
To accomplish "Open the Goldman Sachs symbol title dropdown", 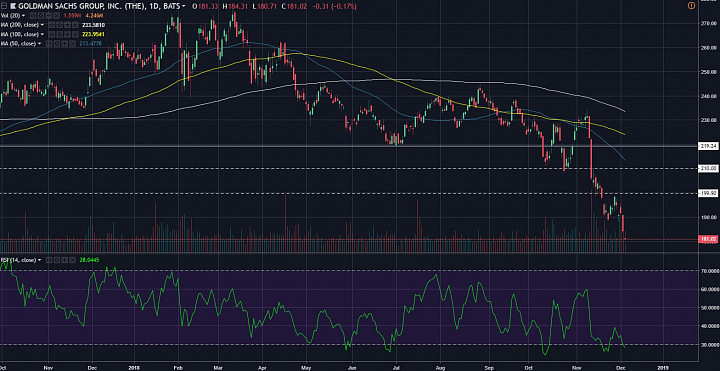I will (183, 6).
